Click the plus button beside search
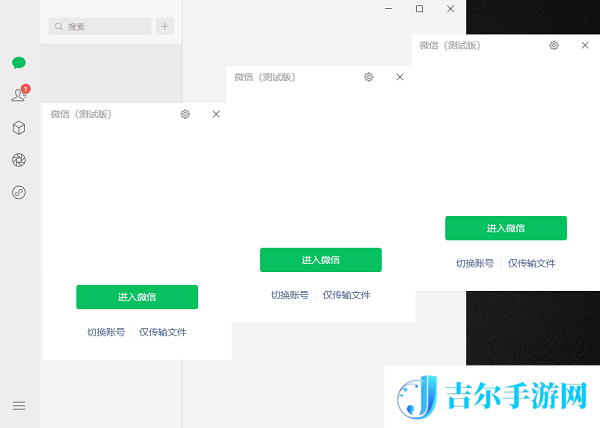 pos(165,26)
